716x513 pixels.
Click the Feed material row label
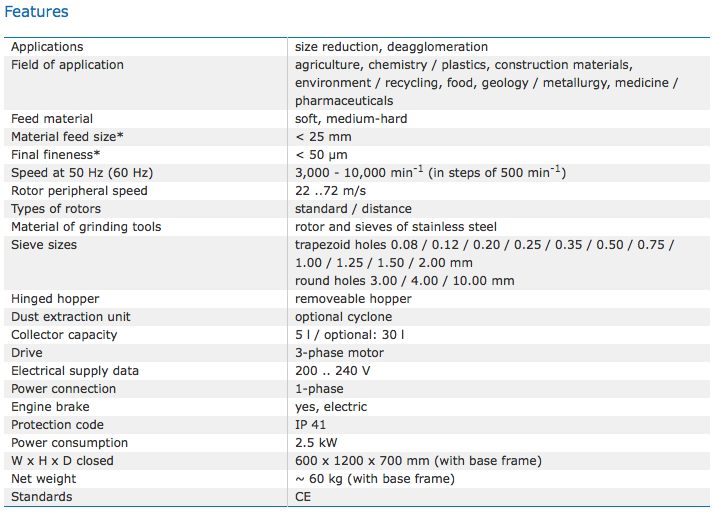coord(52,119)
